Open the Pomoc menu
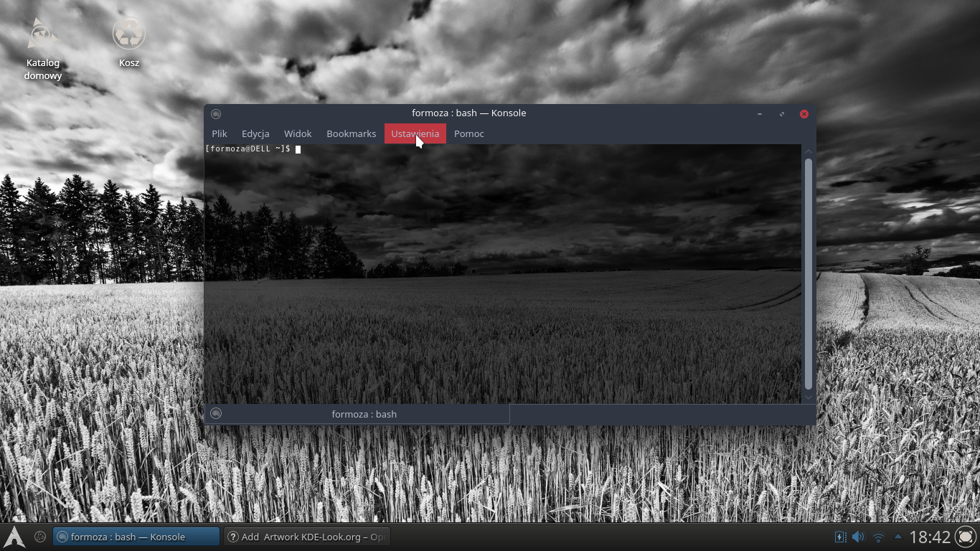This screenshot has height=551, width=980. click(468, 133)
